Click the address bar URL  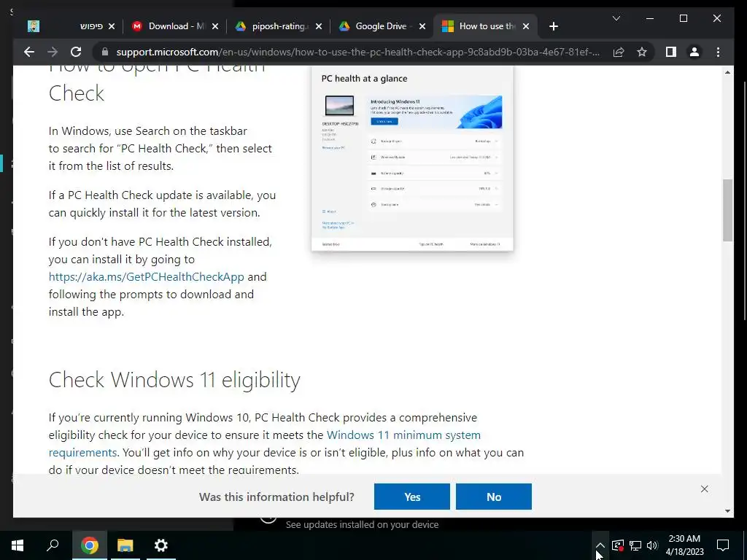357,52
